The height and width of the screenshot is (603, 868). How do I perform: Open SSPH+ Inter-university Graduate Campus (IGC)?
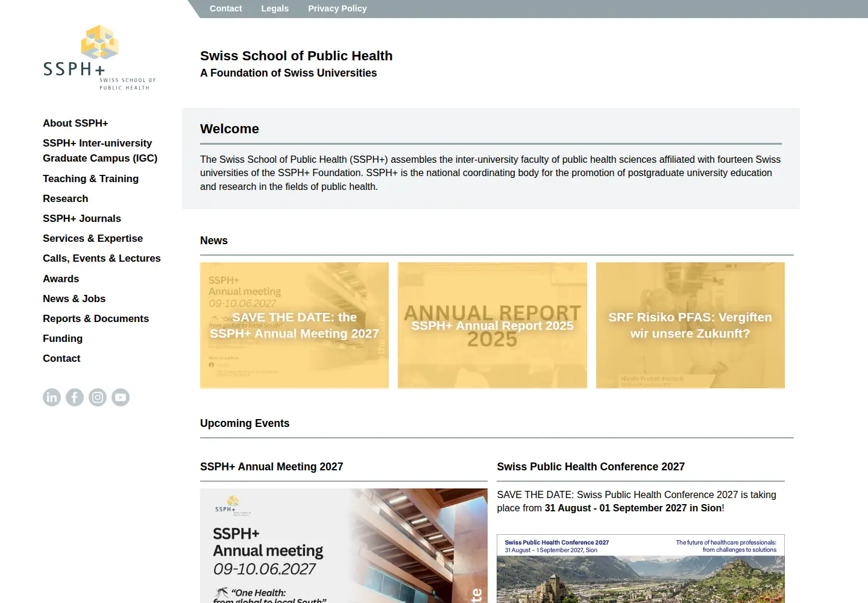[100, 151]
